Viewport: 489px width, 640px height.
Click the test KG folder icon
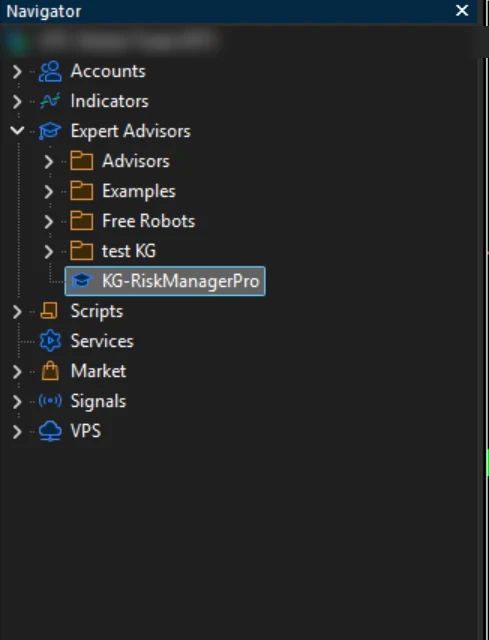coord(82,251)
